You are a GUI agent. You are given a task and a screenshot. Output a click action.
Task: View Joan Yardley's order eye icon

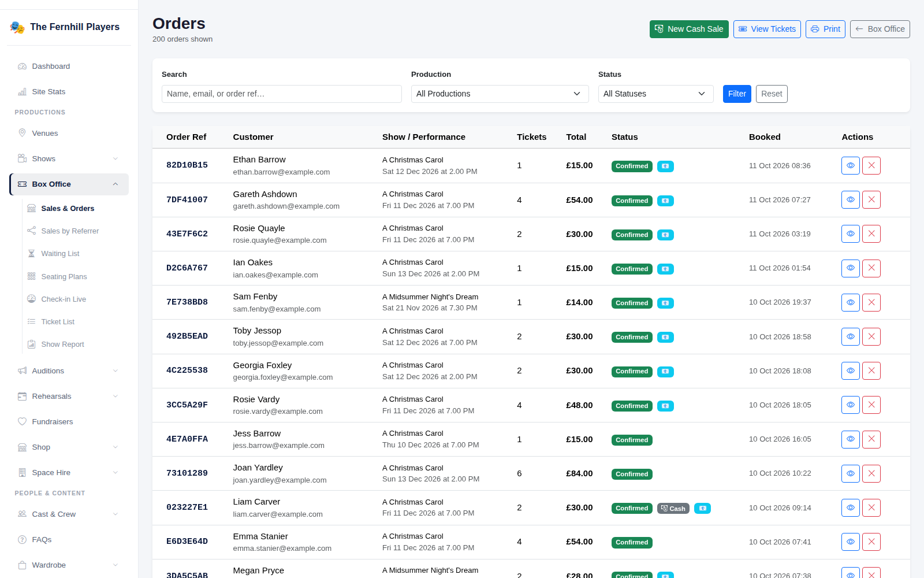point(851,473)
